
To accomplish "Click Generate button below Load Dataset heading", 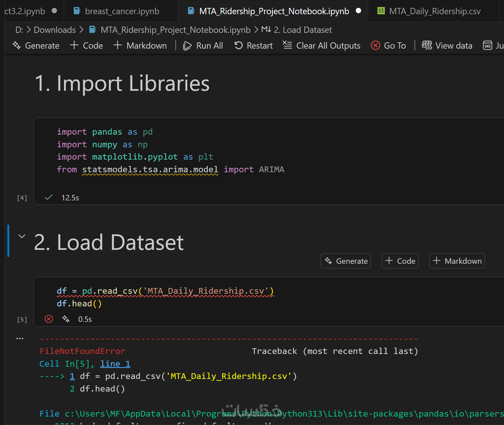I will (x=346, y=261).
